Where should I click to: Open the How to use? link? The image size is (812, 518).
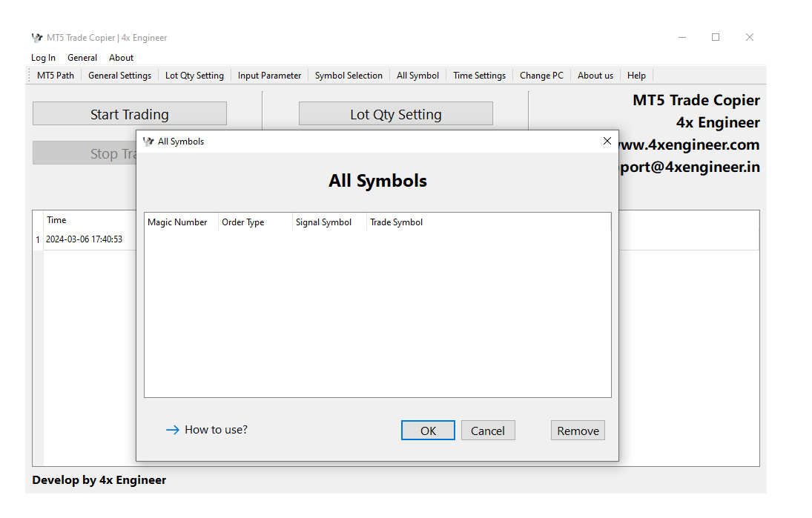(x=216, y=430)
